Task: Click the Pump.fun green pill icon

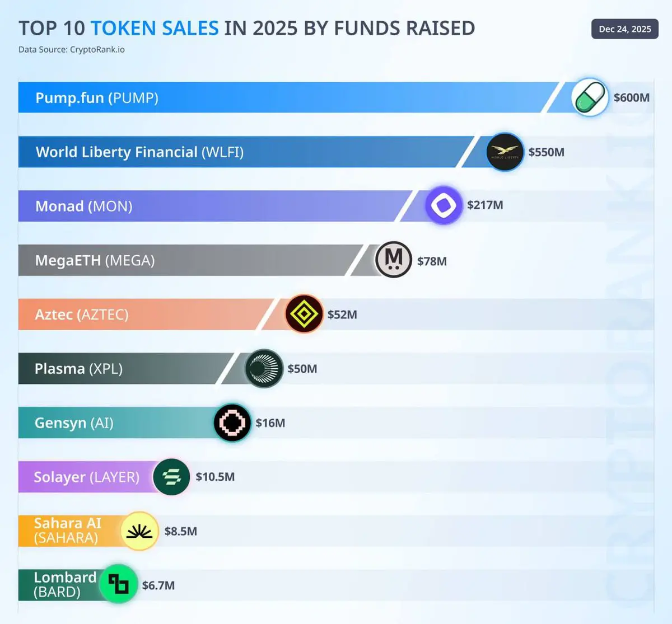Action: coord(590,97)
